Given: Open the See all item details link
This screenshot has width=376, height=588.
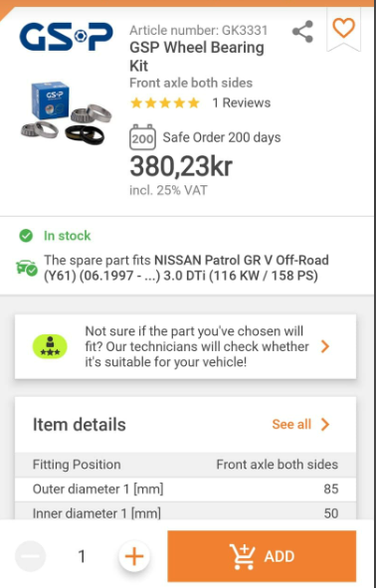Looking at the screenshot, I should [x=291, y=425].
